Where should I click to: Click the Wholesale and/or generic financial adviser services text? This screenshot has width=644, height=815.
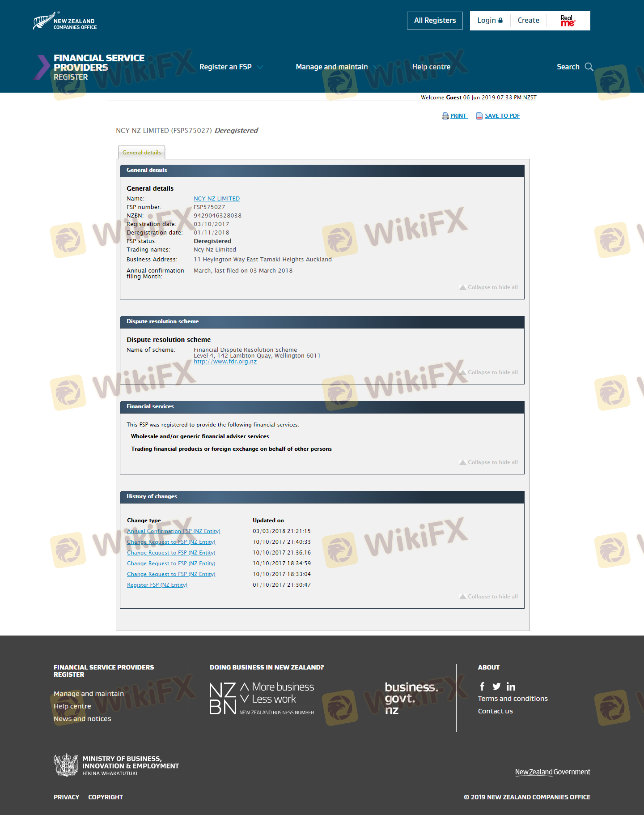200,436
